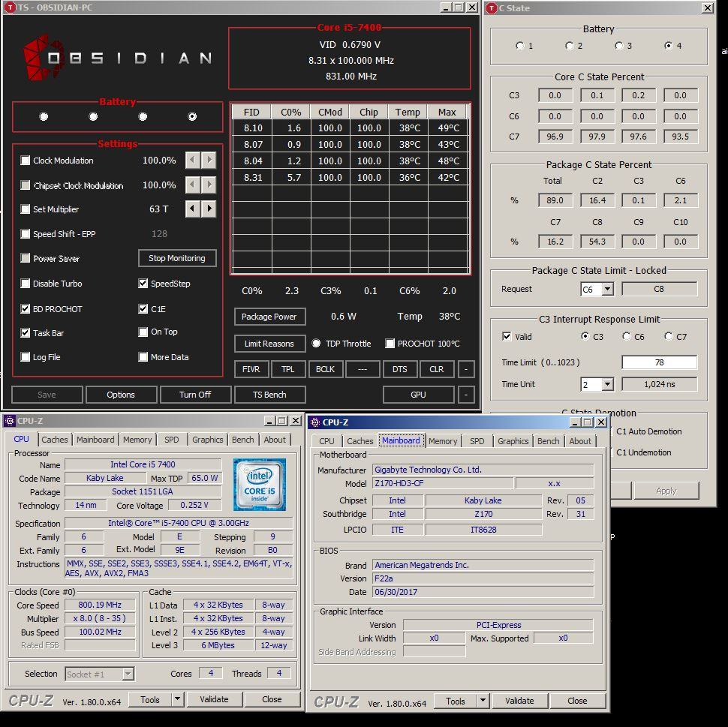Open Graphics tab in left CPU-Z window
728x727 pixels.
[208, 440]
